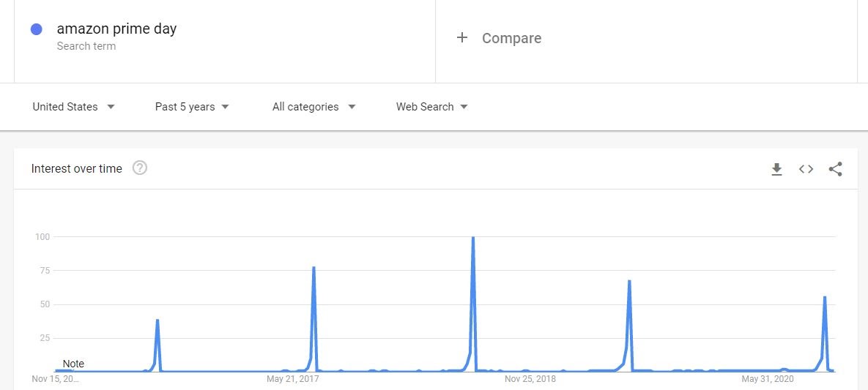Viewport: 868px width, 390px height.
Task: Download the interest over time CSV
Action: 776,169
